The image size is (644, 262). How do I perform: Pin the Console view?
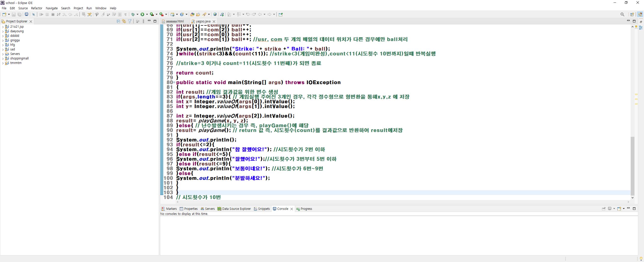click(604, 209)
